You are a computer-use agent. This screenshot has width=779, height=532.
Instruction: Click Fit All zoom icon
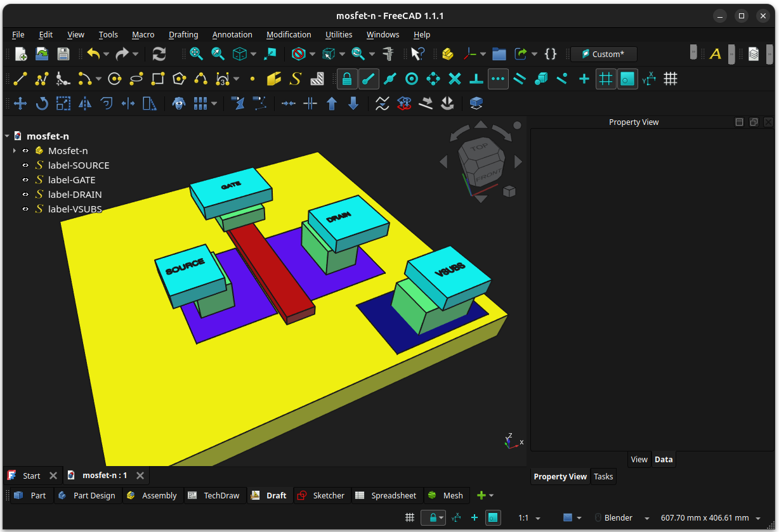click(x=197, y=54)
